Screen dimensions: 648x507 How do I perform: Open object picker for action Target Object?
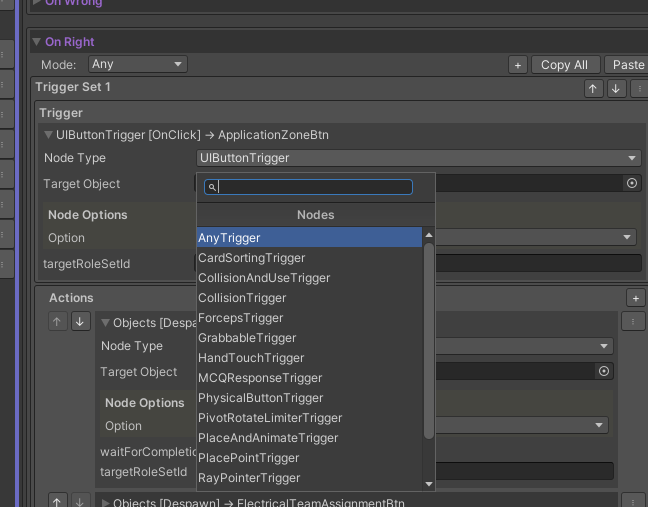tap(604, 372)
